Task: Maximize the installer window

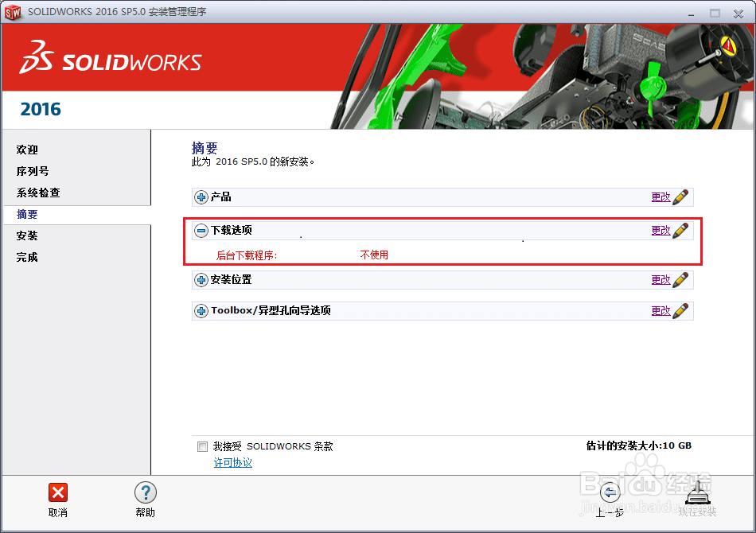Action: (715, 14)
